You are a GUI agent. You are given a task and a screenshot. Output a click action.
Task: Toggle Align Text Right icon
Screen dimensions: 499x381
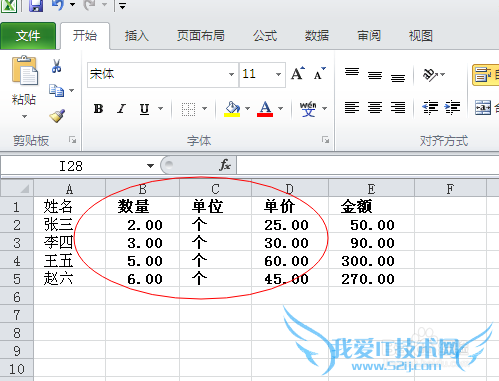398,108
